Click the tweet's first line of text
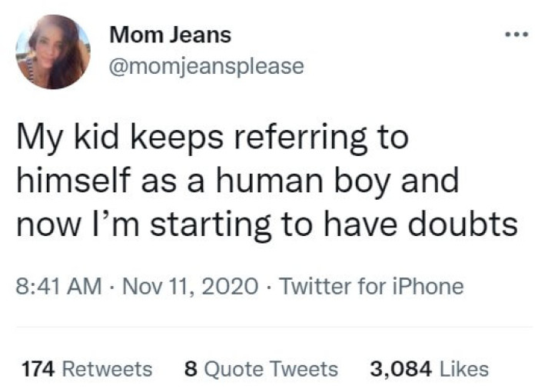This screenshot has width=538, height=392. tap(212, 141)
